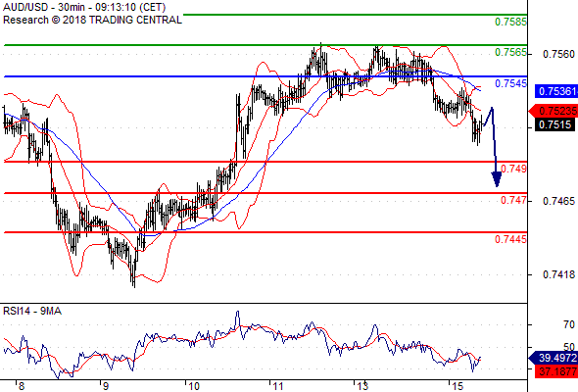Click the 0.7560 price axis value
This screenshot has height=392, width=578.
coord(558,54)
